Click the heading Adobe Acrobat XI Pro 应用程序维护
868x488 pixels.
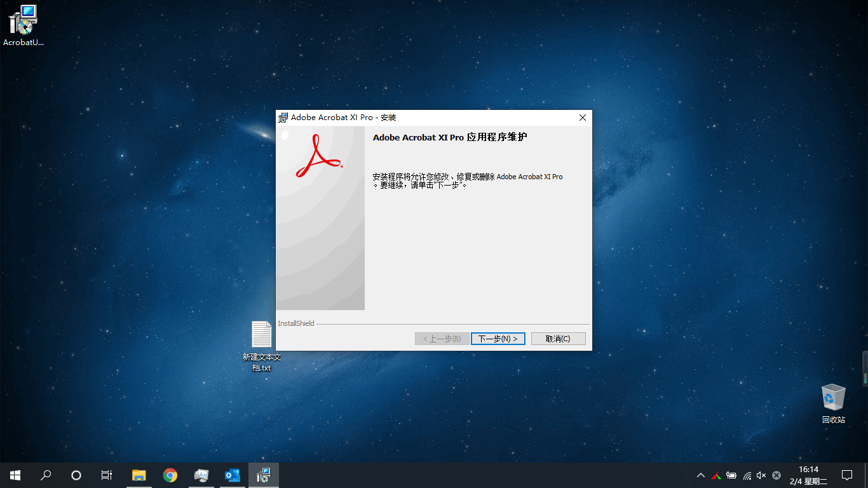coord(450,137)
